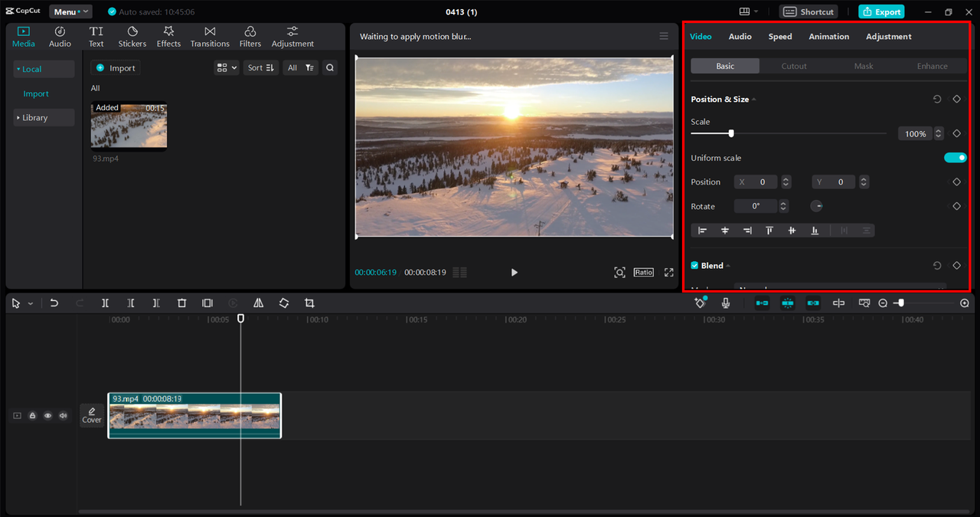
Task: Toggle main track magnet
Action: [762, 303]
